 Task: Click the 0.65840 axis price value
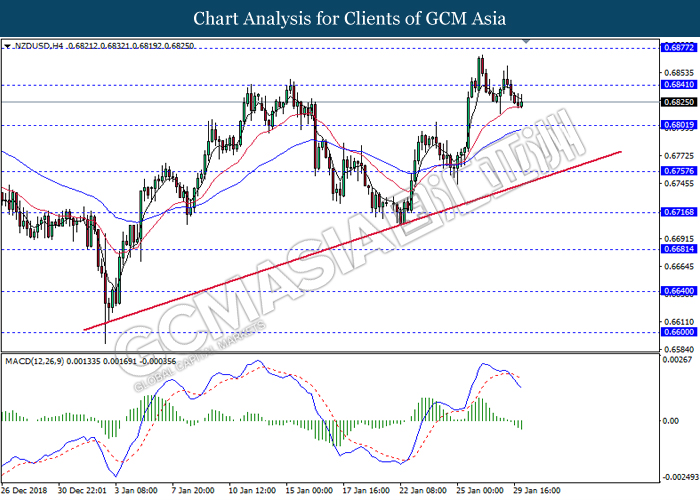click(679, 349)
